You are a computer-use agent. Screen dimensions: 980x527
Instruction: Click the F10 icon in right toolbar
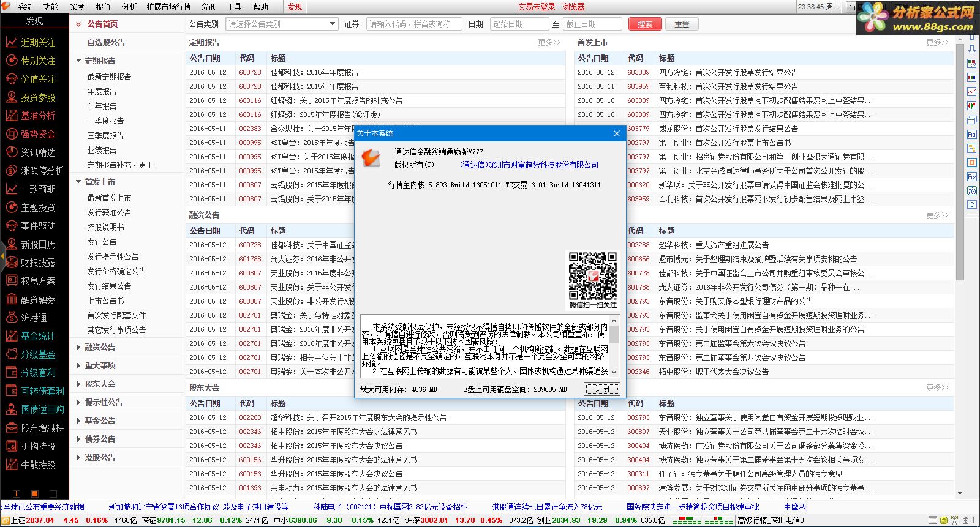(971, 134)
